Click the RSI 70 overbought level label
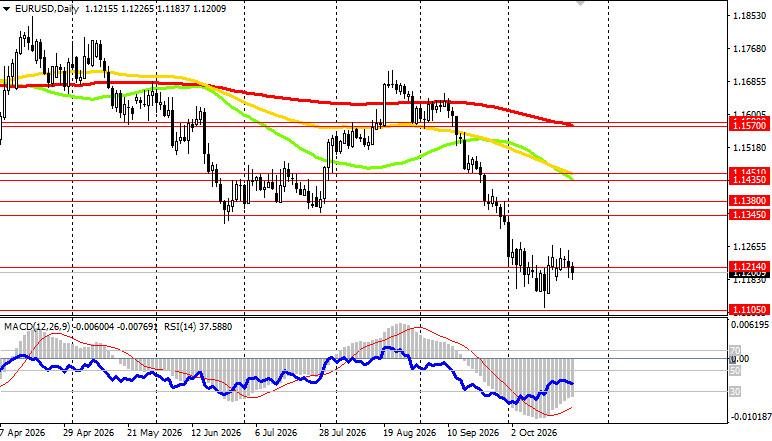Image resolution: width=772 pixels, height=441 pixels. (x=735, y=351)
